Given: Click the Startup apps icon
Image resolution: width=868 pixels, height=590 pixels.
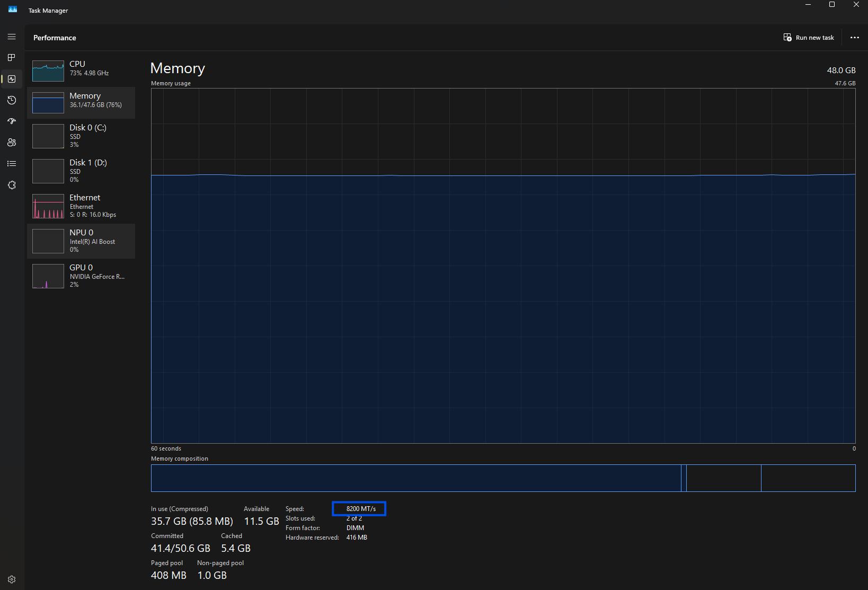Looking at the screenshot, I should tap(12, 121).
